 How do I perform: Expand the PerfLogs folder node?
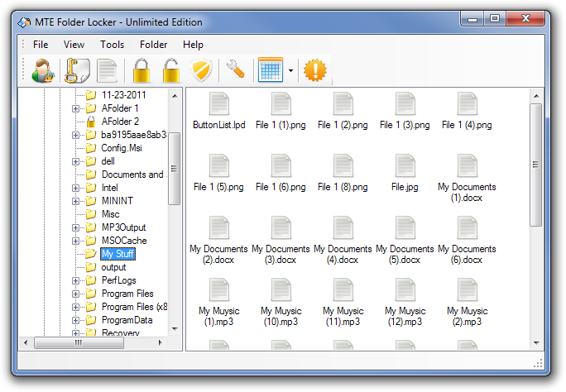click(75, 280)
